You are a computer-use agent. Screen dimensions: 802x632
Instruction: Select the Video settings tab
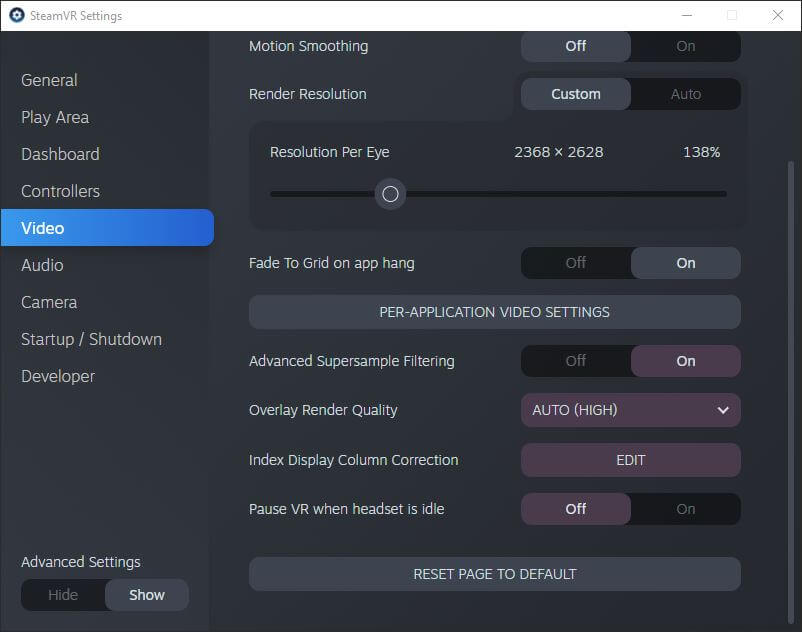click(107, 228)
